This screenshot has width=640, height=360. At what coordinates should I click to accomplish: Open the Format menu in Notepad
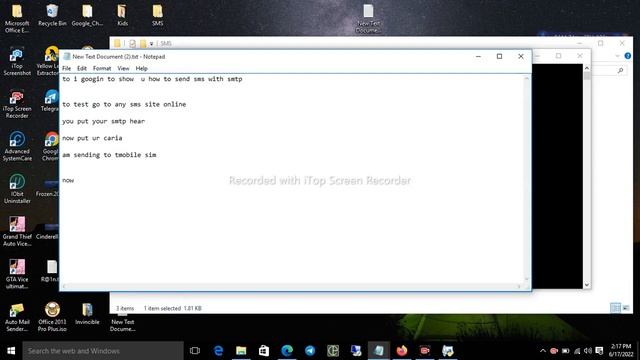pyautogui.click(x=102, y=69)
